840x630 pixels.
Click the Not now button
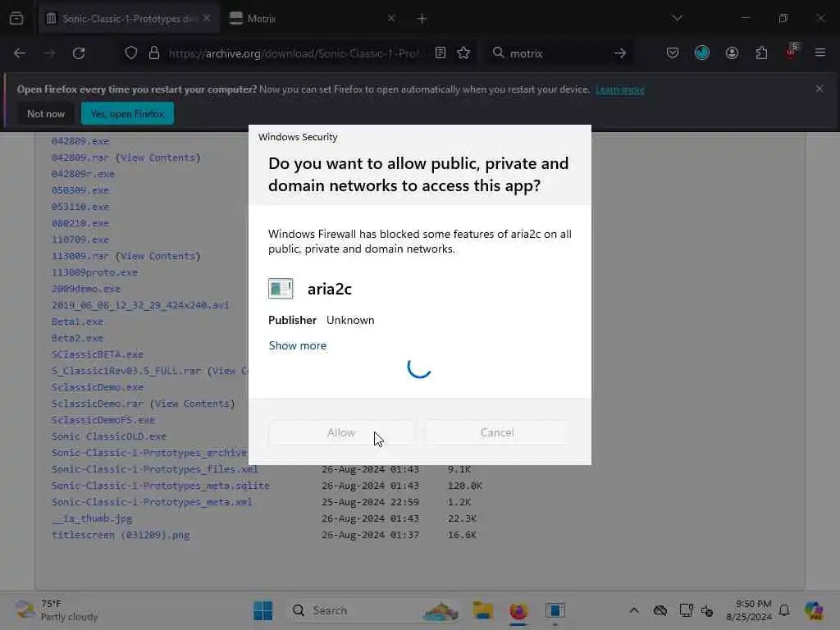(46, 113)
